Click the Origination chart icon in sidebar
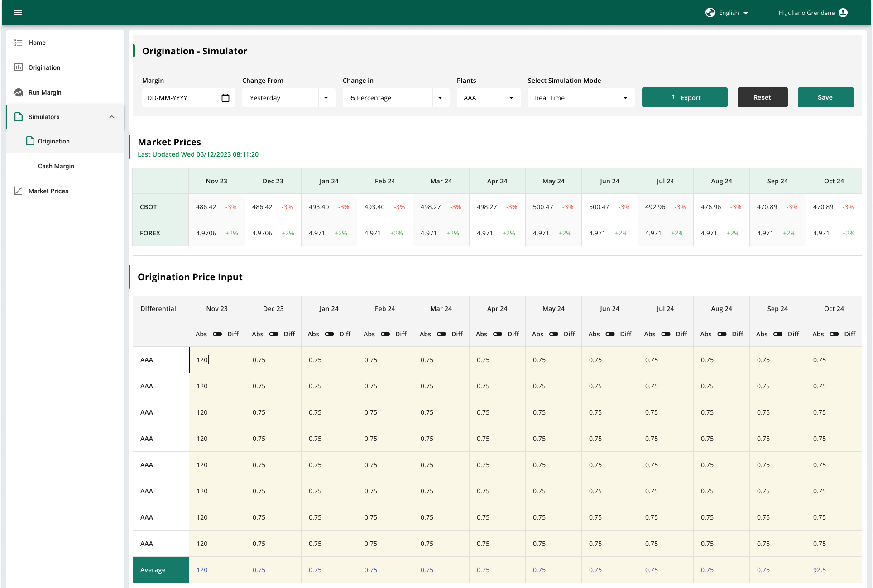 point(19,67)
